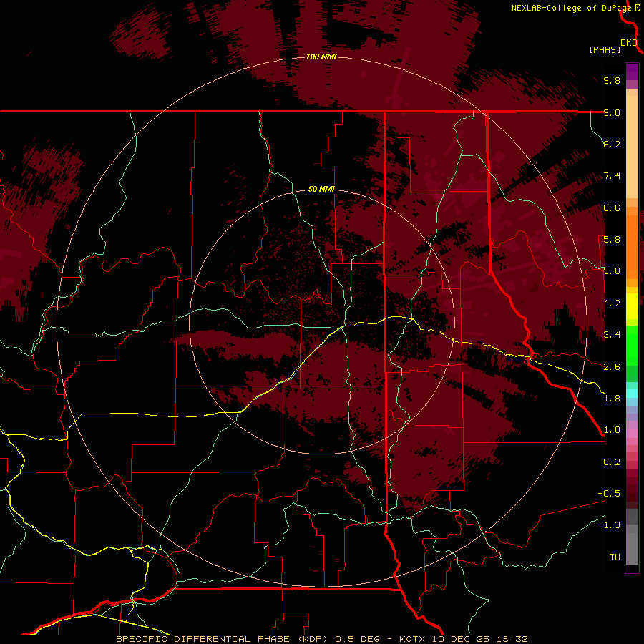The image size is (644, 644).
Task: Click the "1.8" color scale value
Action: (x=612, y=399)
